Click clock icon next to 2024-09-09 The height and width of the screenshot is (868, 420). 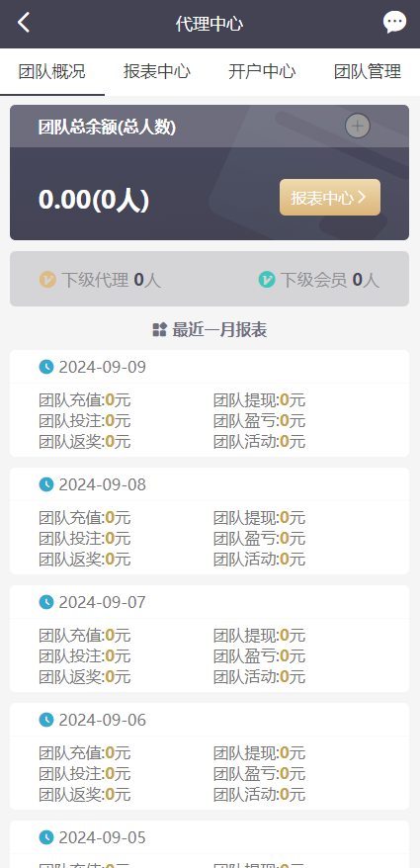(46, 367)
